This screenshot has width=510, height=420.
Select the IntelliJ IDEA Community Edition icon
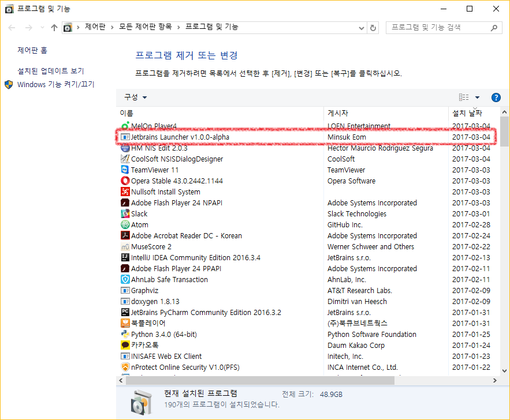[125, 257]
